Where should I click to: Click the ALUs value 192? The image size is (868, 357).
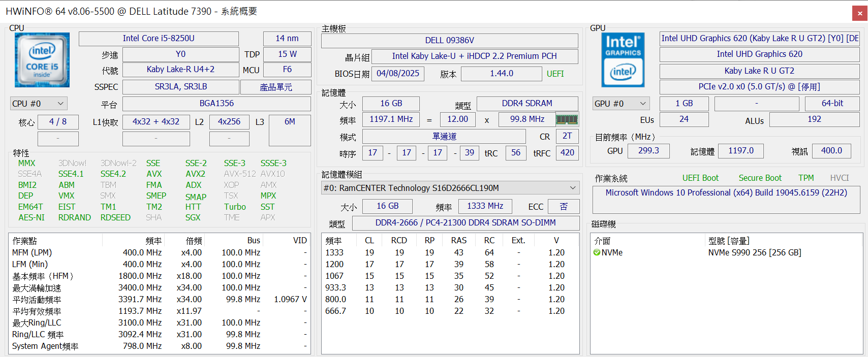click(x=814, y=119)
